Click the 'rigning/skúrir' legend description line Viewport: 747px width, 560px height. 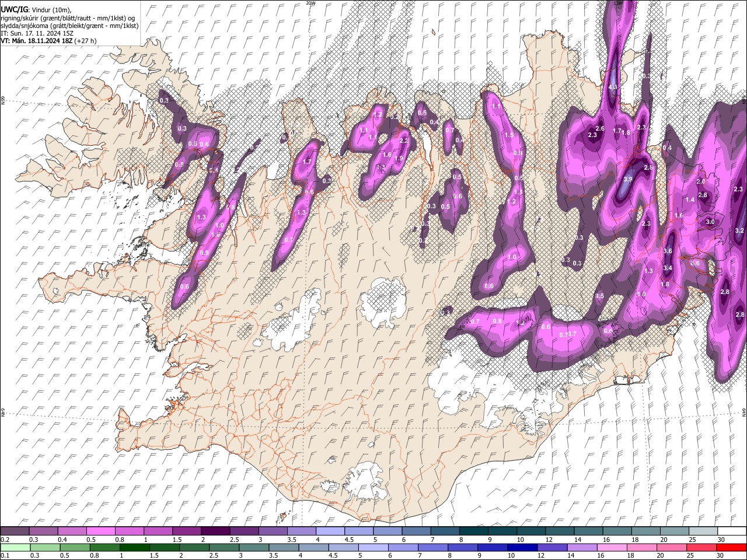(69, 18)
